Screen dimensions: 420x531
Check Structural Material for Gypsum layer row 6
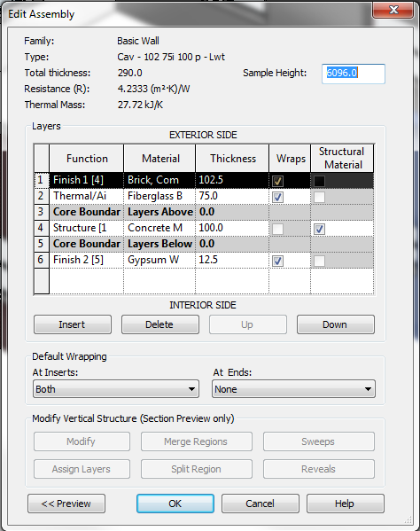point(319,261)
